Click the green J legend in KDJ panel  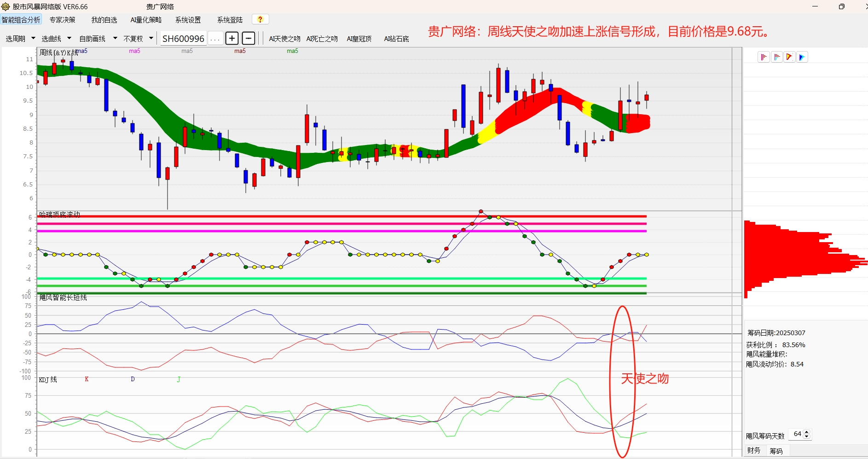(x=179, y=379)
